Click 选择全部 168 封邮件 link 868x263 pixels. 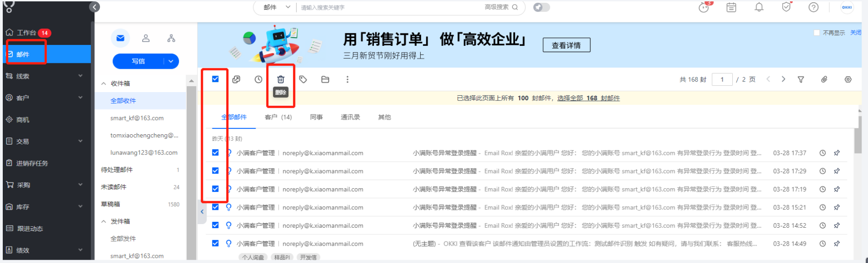(589, 98)
